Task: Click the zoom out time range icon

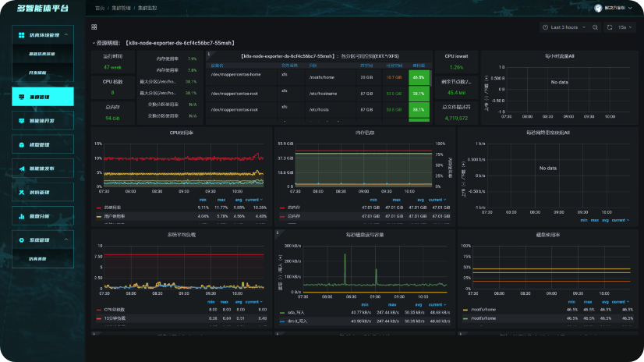Action: pos(596,27)
